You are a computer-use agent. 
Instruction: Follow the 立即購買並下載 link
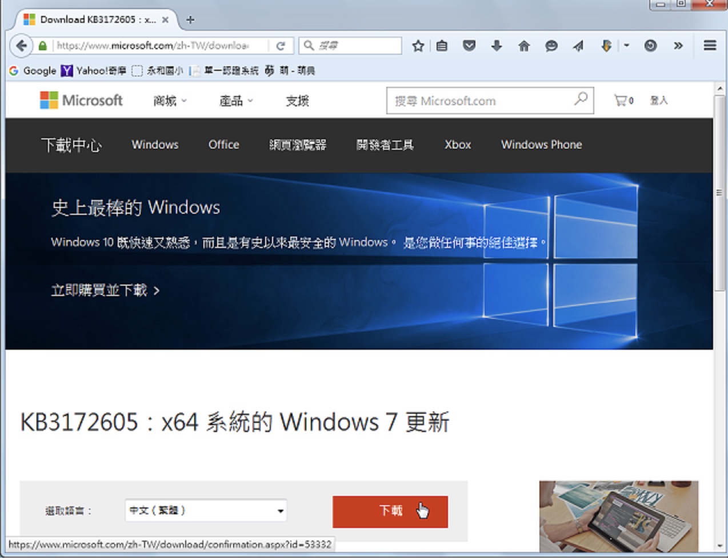coord(106,290)
